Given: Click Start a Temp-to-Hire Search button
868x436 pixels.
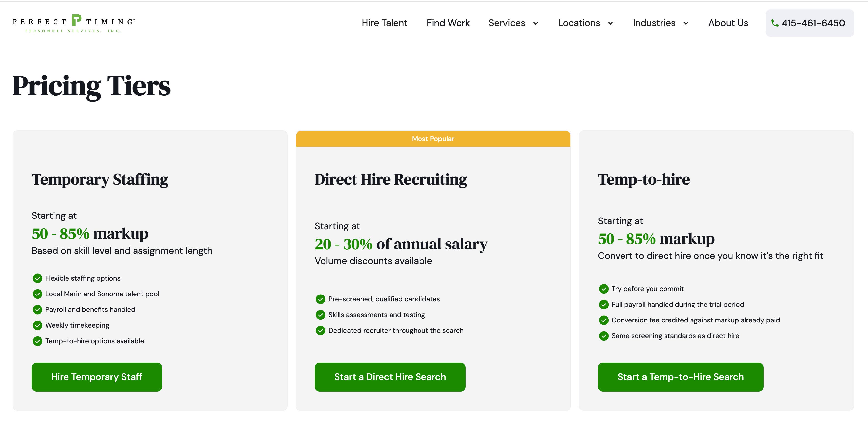Looking at the screenshot, I should pos(681,377).
